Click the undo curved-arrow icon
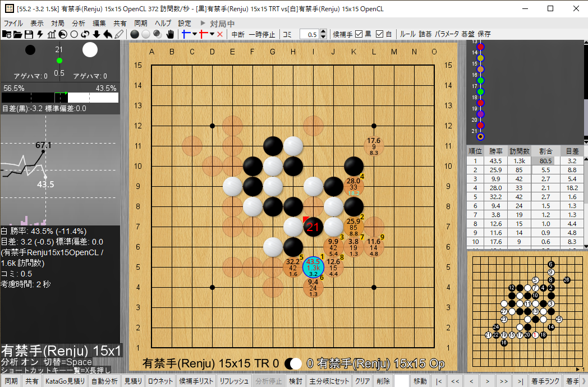Viewport: 588px width, 387px height. [108, 34]
